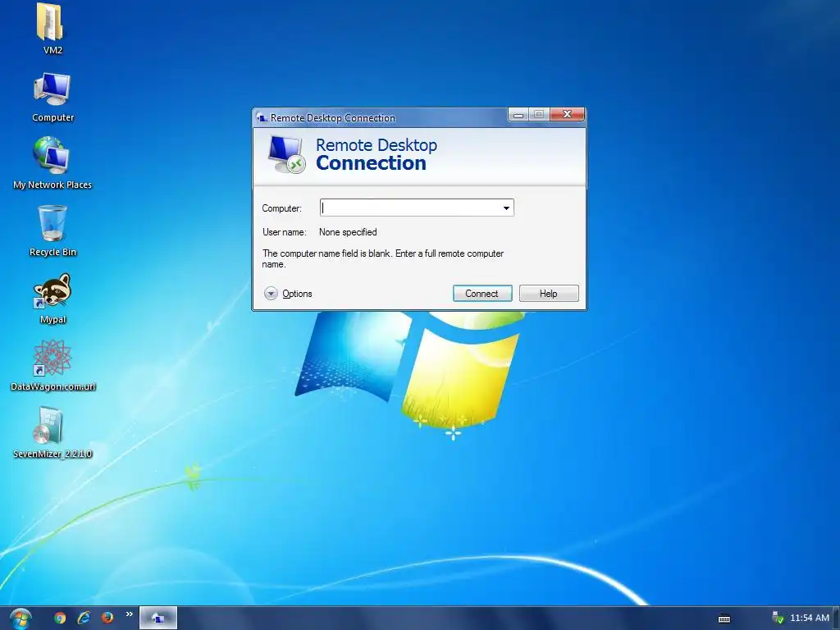Click the Help button
The width and height of the screenshot is (840, 630).
tap(549, 294)
